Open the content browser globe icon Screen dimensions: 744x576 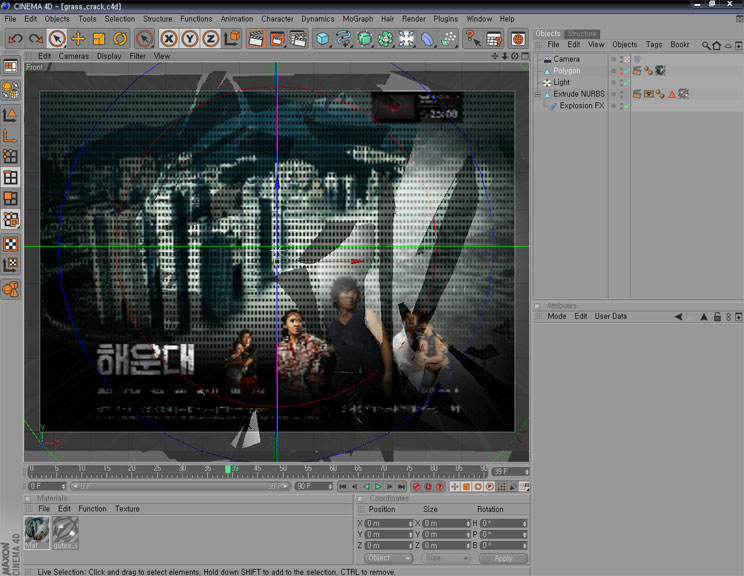click(x=518, y=38)
